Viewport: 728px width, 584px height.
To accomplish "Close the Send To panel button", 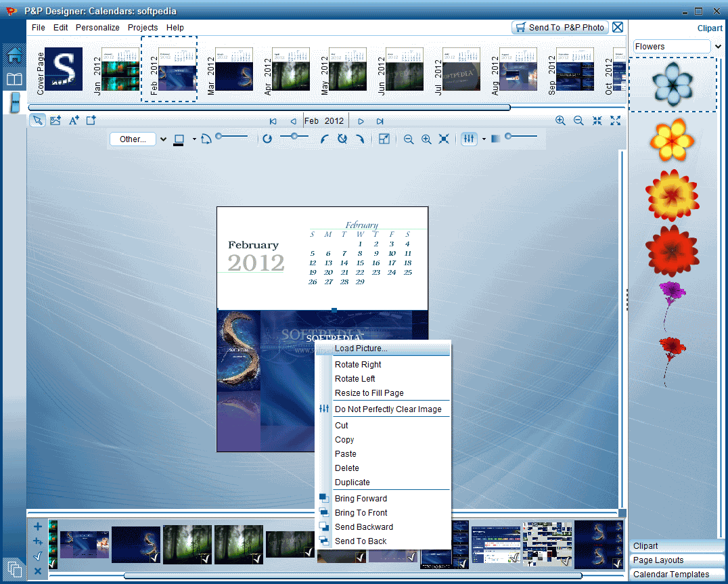I will point(618,27).
